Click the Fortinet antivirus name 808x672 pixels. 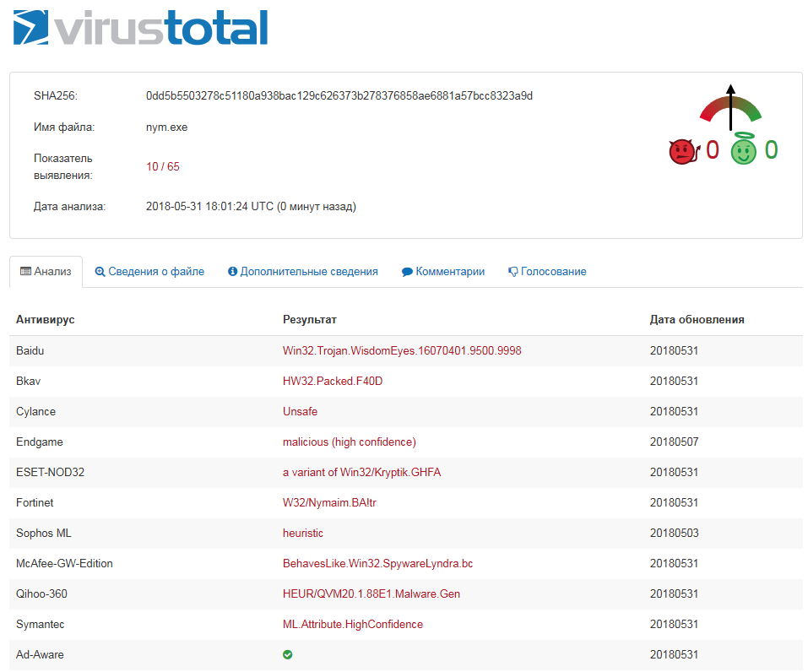pos(35,503)
